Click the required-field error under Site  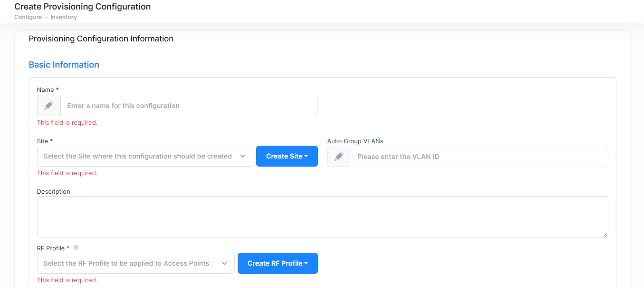pos(67,173)
